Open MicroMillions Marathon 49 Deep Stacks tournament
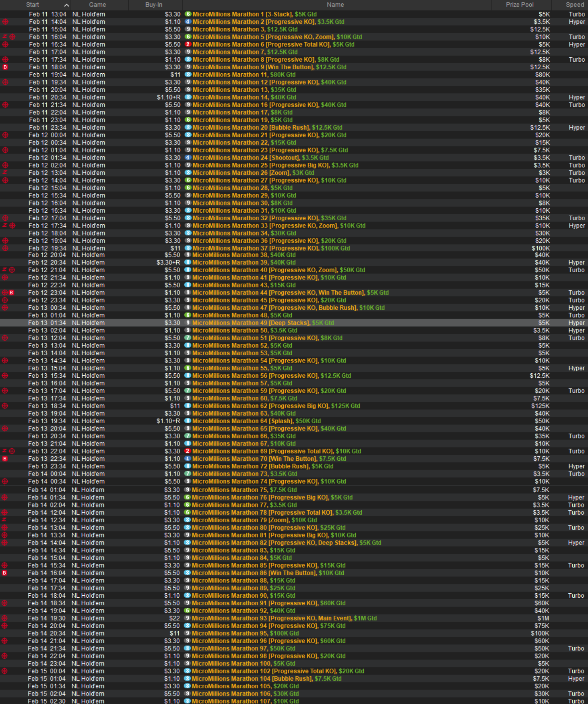The width and height of the screenshot is (588, 704). 263,323
